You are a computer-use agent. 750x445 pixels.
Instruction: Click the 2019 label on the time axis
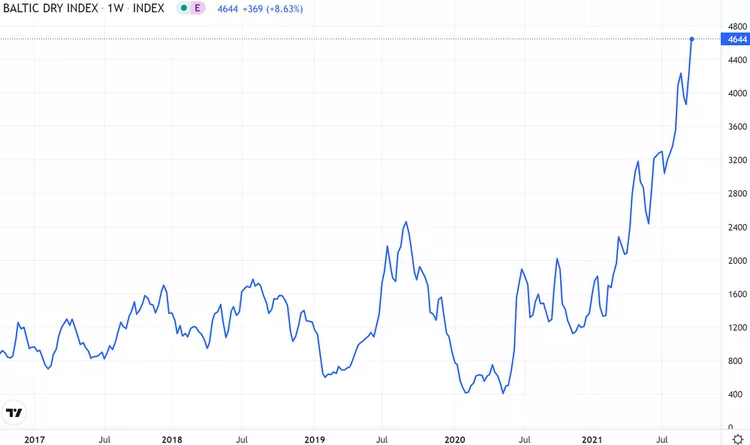(314, 438)
